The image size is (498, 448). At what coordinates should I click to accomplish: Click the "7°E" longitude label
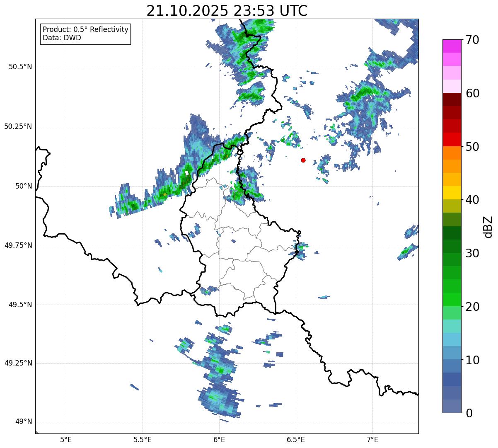click(x=372, y=440)
